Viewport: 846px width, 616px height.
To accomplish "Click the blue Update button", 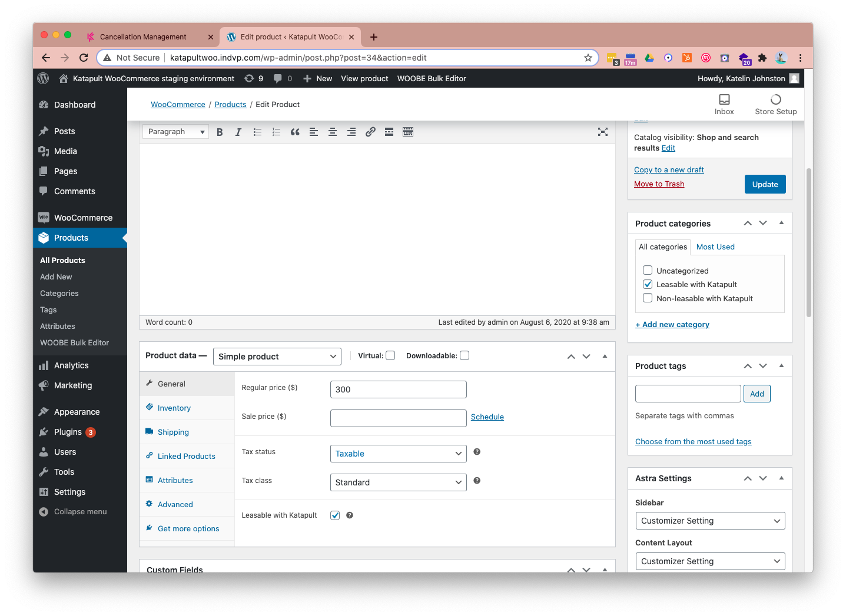I will pyautogui.click(x=765, y=184).
